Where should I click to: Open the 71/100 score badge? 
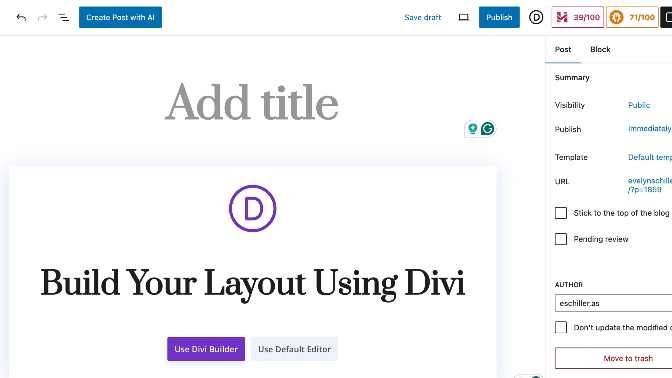tap(632, 17)
